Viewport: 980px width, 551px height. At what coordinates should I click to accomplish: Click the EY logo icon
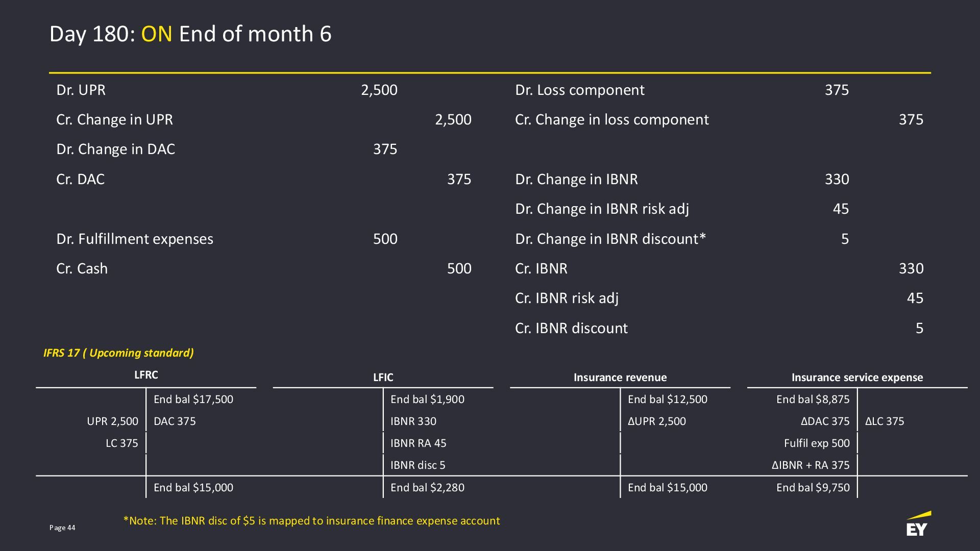(918, 524)
